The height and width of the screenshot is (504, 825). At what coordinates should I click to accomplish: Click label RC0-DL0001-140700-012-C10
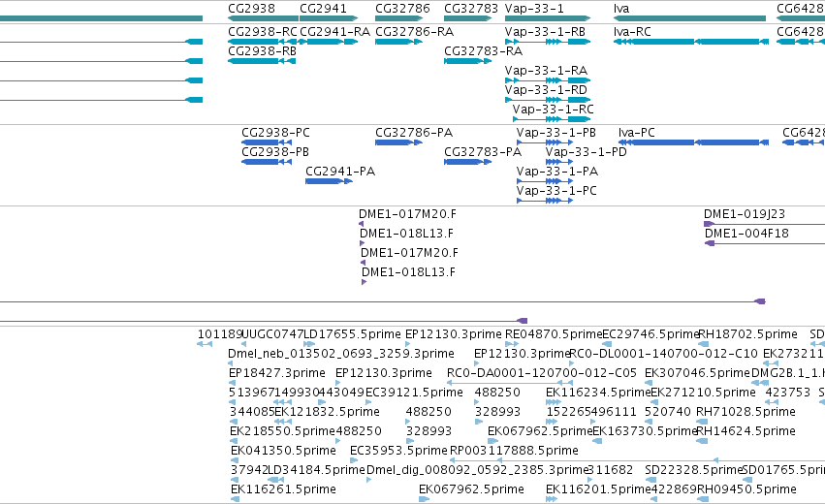click(663, 354)
